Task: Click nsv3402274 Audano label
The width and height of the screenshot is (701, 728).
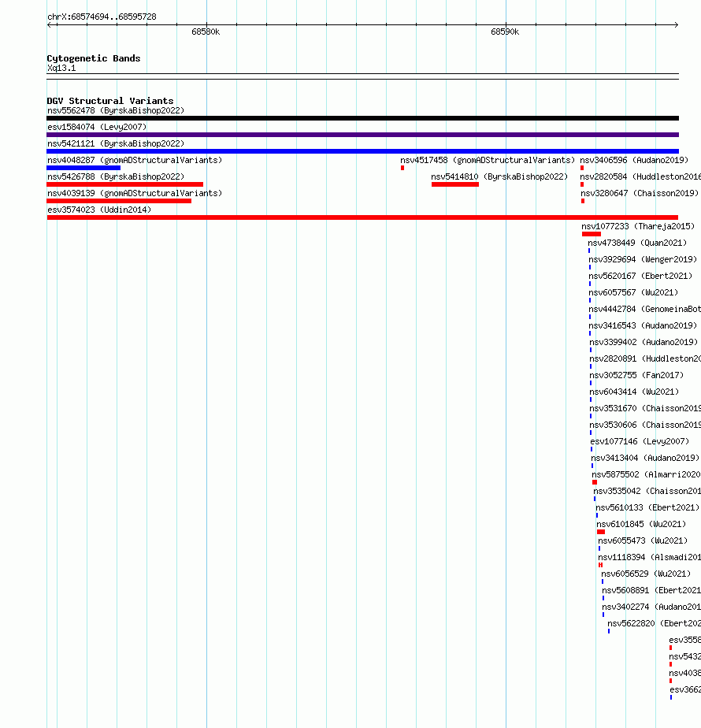Action: [651, 607]
